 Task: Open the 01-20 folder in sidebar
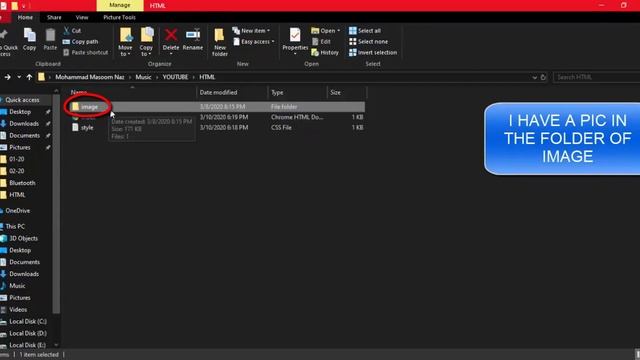click(x=16, y=159)
